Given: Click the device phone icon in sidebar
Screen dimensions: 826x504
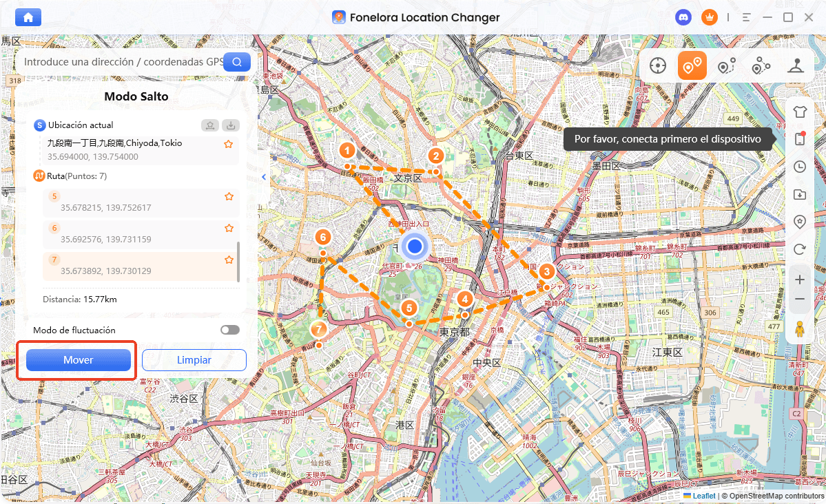Looking at the screenshot, I should (x=800, y=138).
